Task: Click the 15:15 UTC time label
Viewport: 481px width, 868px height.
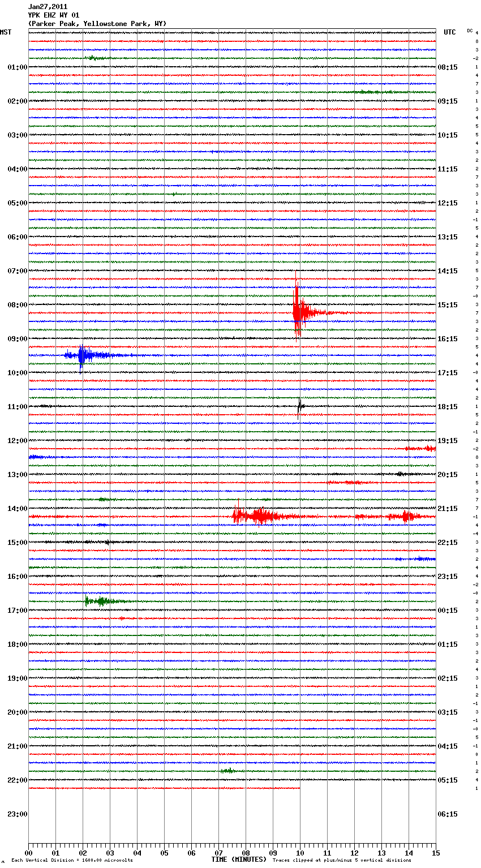Action: point(448,305)
